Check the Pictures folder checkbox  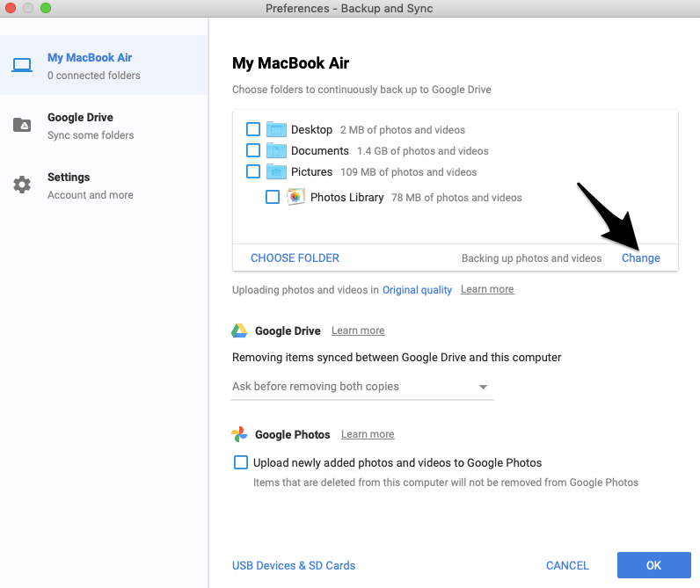(x=253, y=171)
